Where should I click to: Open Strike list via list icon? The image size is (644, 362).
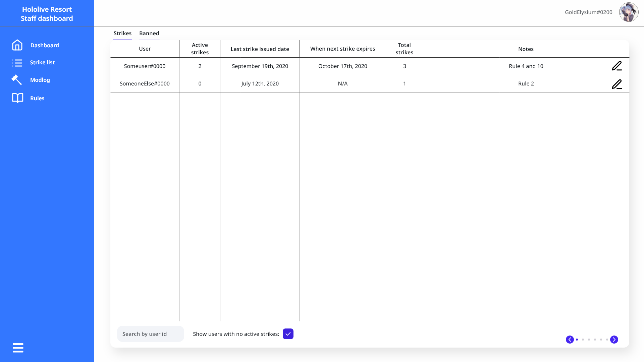click(x=17, y=63)
